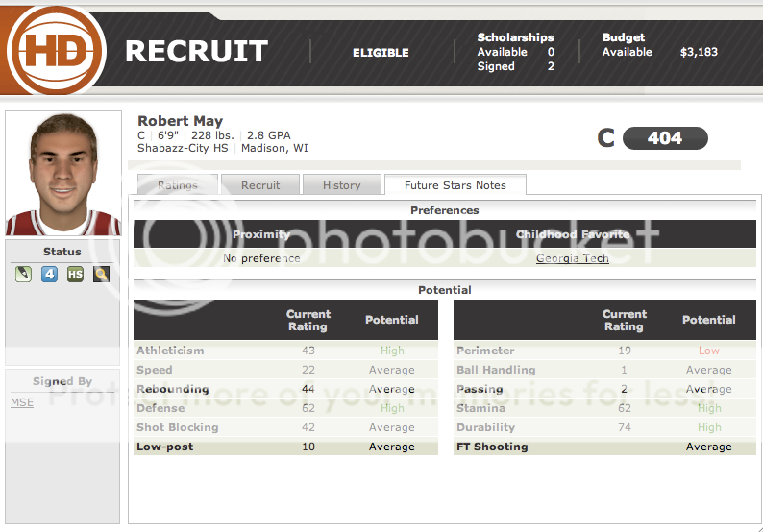Click the magnifying glass scouting icon
763x532 pixels.
(x=101, y=275)
